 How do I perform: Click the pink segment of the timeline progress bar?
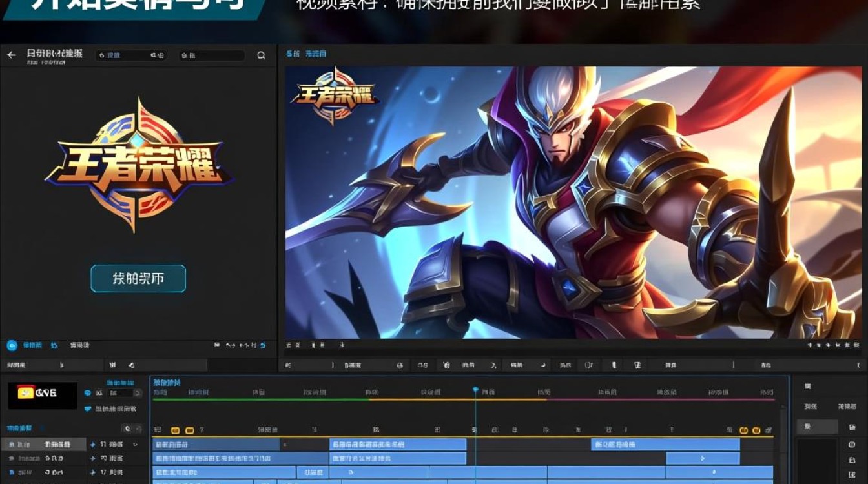pos(661,399)
